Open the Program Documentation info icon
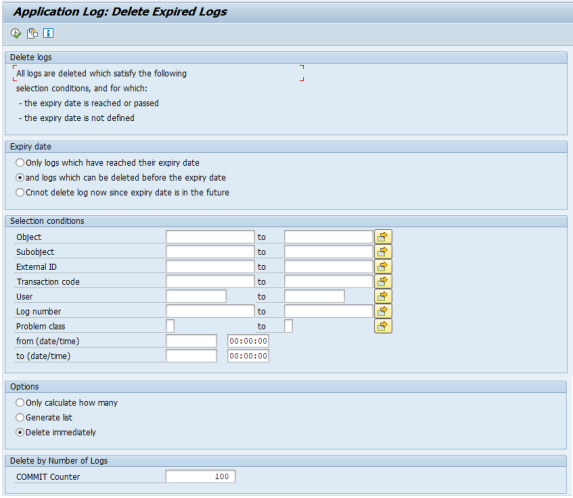Viewport: 573px width, 498px height. pyautogui.click(x=48, y=33)
